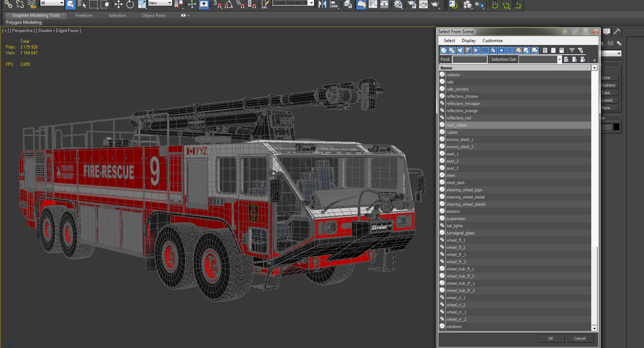
Task: Select wheel_hub_fl_1 in object list
Action: (515, 269)
